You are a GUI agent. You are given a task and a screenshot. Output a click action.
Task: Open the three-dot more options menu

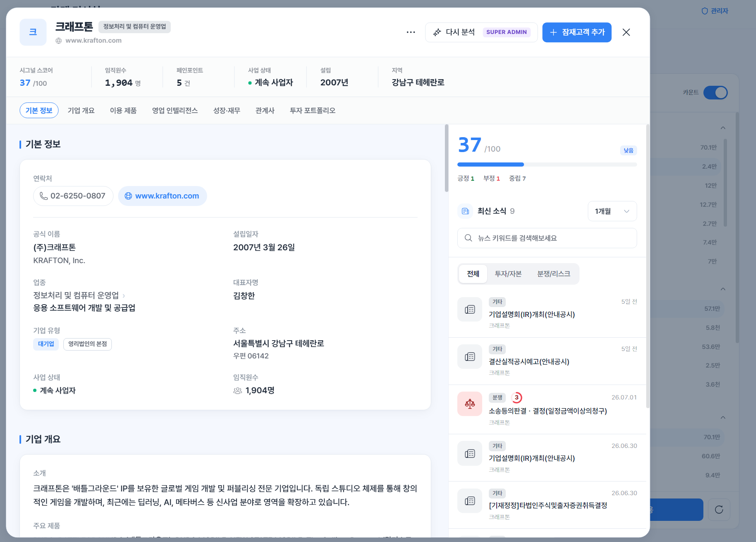[x=411, y=32]
